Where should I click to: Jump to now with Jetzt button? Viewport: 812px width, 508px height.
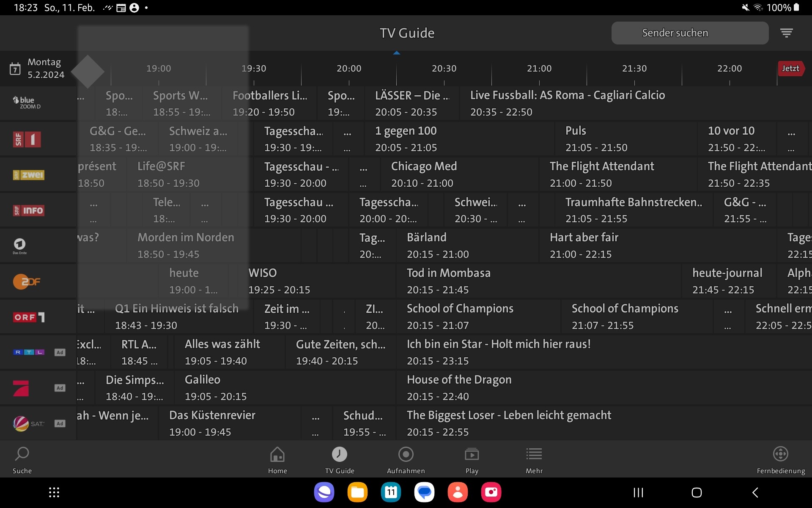(790, 69)
